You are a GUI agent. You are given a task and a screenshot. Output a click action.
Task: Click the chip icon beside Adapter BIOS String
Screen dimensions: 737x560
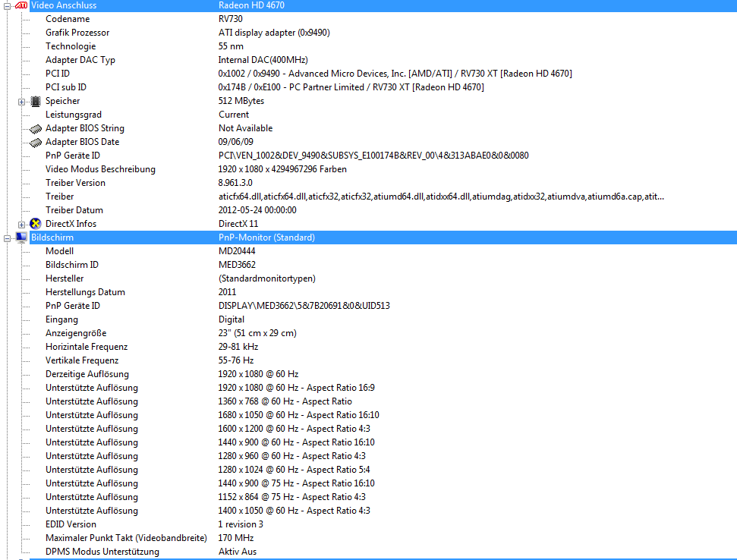click(35, 128)
